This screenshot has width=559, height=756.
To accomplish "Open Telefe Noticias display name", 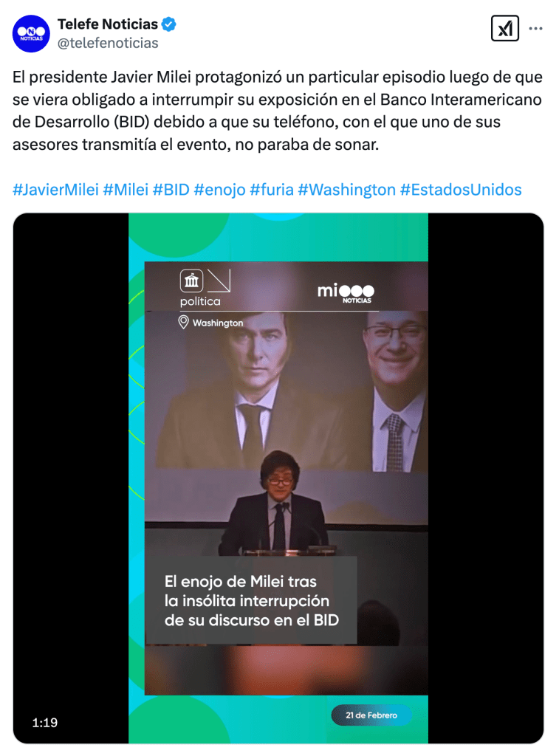I will pos(108,24).
